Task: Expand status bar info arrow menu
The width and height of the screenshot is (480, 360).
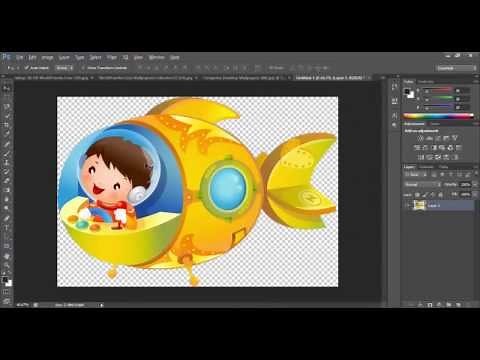Action: [x=101, y=305]
